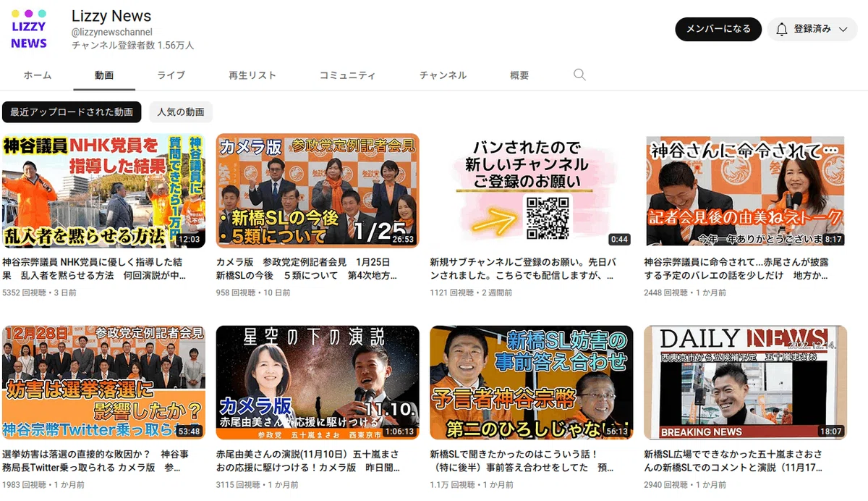The height and width of the screenshot is (501, 868).
Task: Open the NHK党員を指導した結果 video thumbnail
Action: (x=103, y=191)
